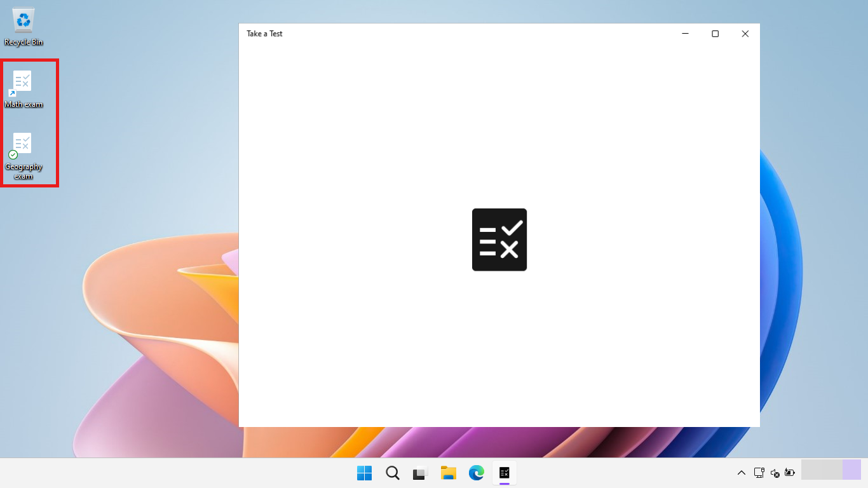Screen dimensions: 868x488
Task: Launch Microsoft Edge from the taskbar
Action: click(476, 473)
